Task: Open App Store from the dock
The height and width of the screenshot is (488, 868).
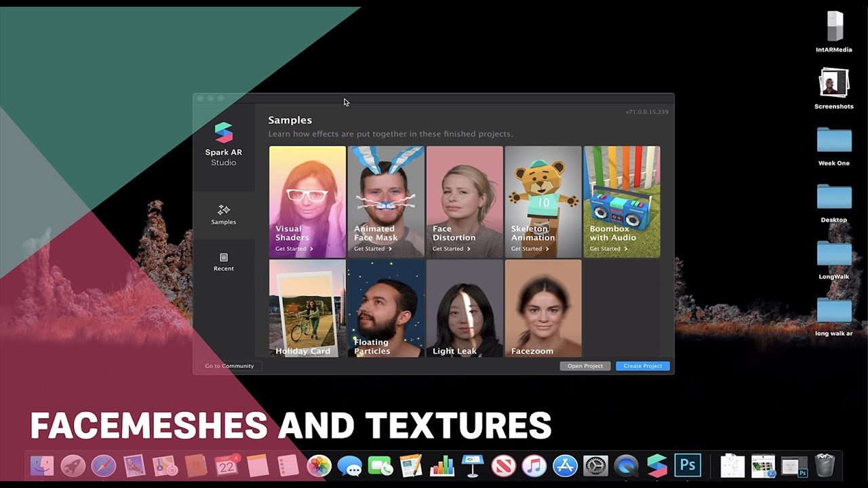Action: (565, 466)
